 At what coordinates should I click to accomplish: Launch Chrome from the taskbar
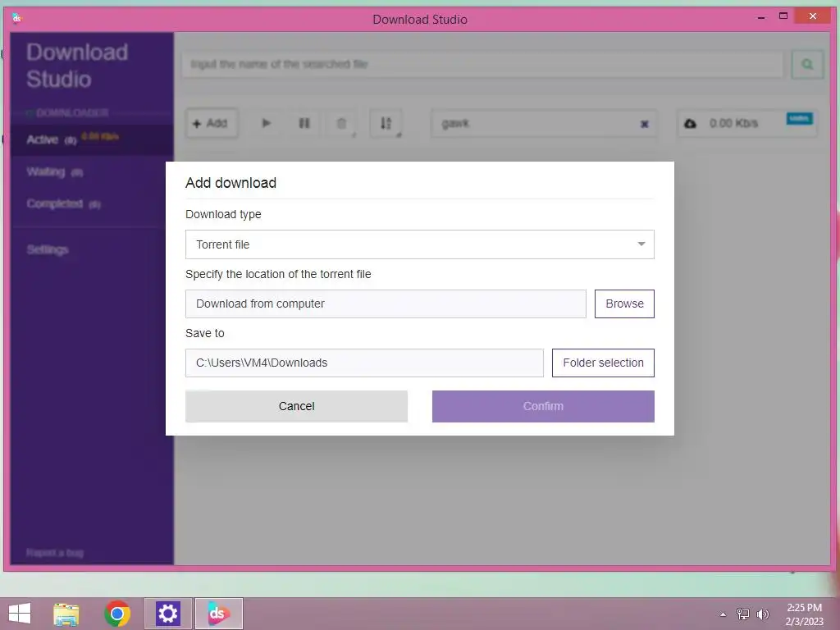point(117,614)
